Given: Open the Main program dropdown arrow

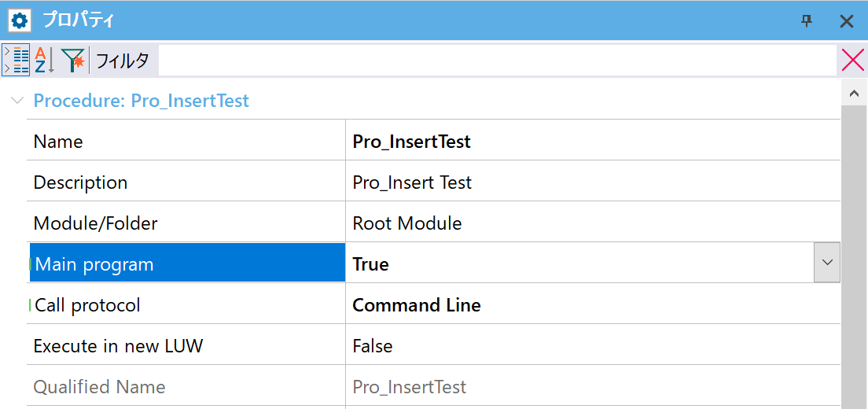Looking at the screenshot, I should click(827, 263).
